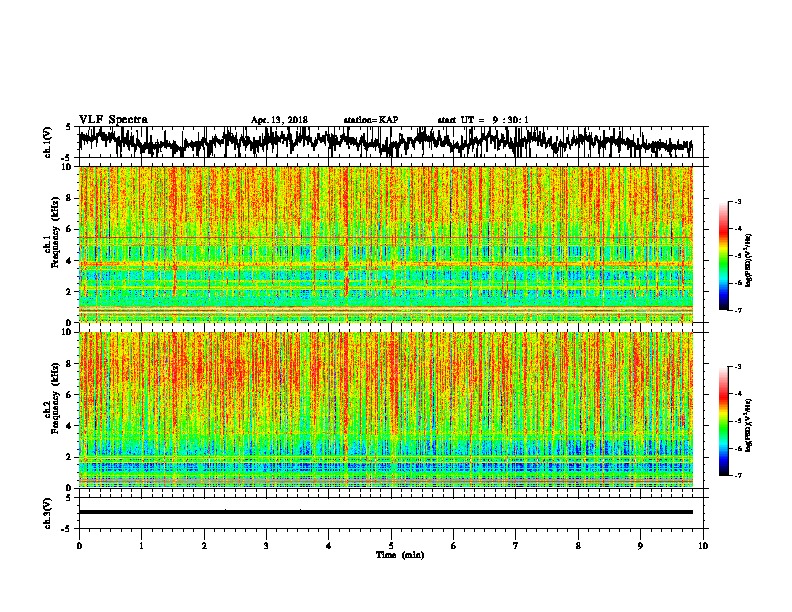Viewport: 792px width, 612px height.
Task: Click the "ch.3(V)" axis label
Action: [x=48, y=513]
